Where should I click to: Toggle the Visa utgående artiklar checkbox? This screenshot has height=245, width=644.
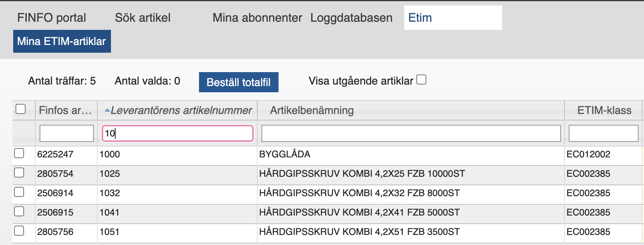pyautogui.click(x=421, y=80)
